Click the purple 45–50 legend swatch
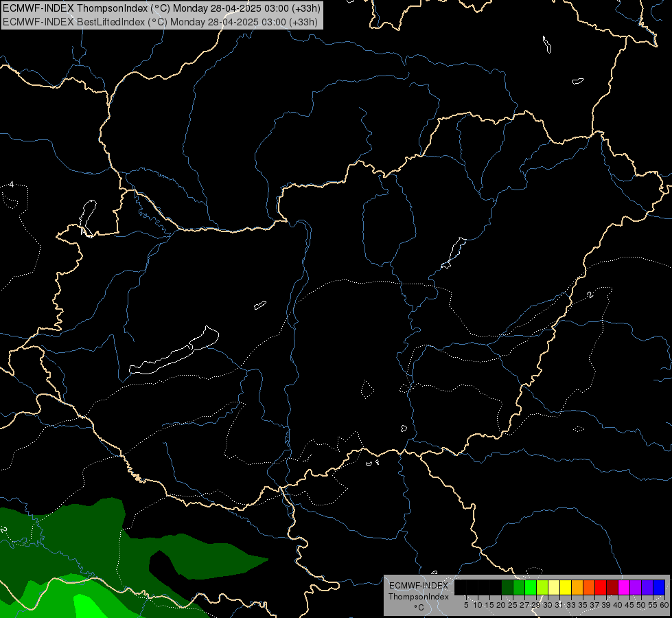Viewport: 672px width, 618px height. pyautogui.click(x=636, y=587)
